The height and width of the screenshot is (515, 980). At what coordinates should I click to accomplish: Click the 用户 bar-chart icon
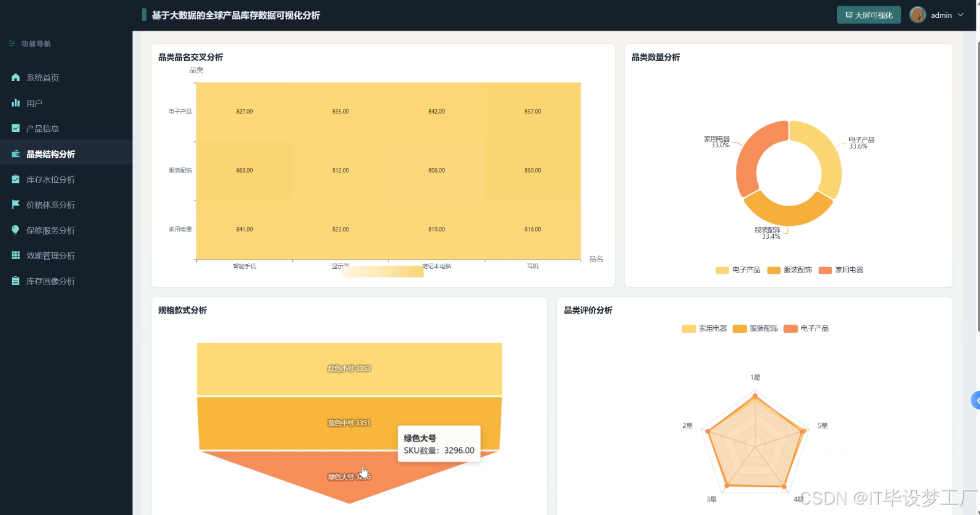point(16,103)
